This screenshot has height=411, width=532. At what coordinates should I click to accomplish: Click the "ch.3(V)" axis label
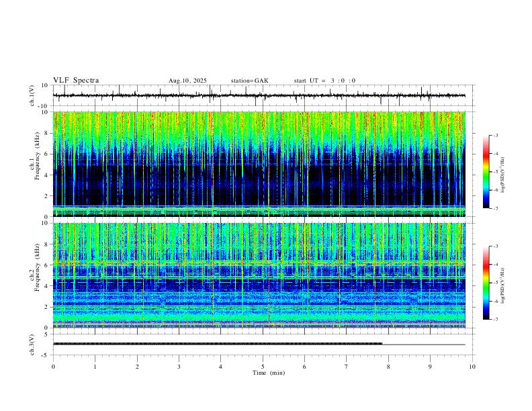coord(32,345)
